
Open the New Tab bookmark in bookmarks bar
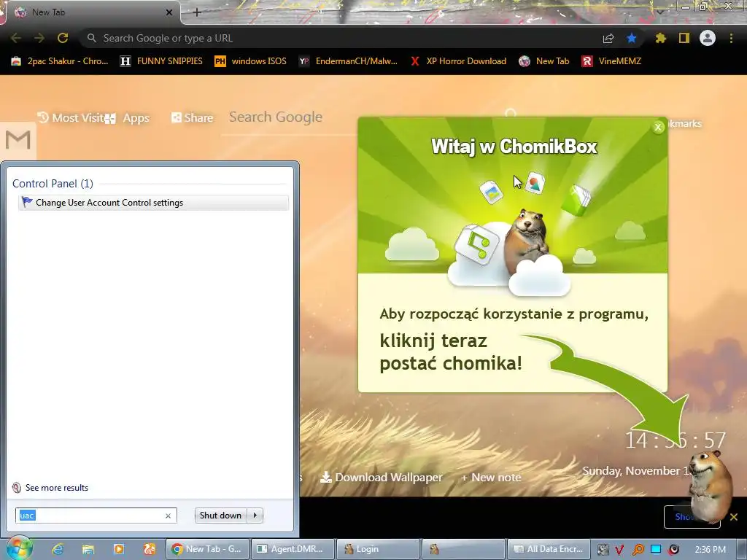[x=544, y=61]
